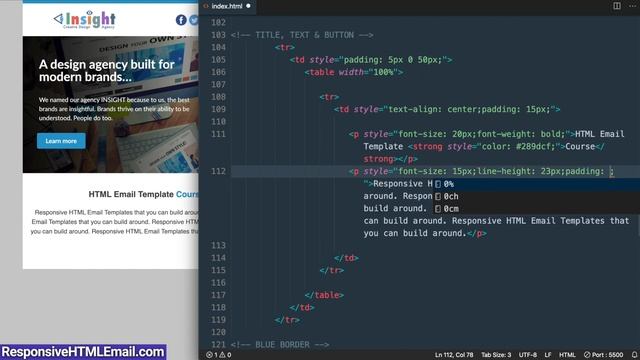Viewport: 640px width, 360px height.
Task: Click Ln 112, Col 78 in status bar
Action: (x=454, y=355)
